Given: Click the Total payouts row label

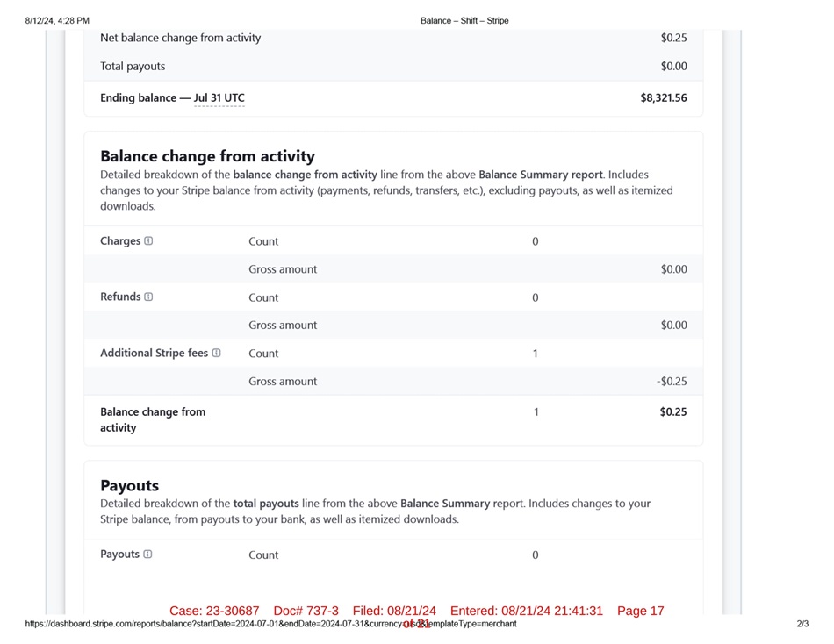Looking at the screenshot, I should pyautogui.click(x=133, y=67).
